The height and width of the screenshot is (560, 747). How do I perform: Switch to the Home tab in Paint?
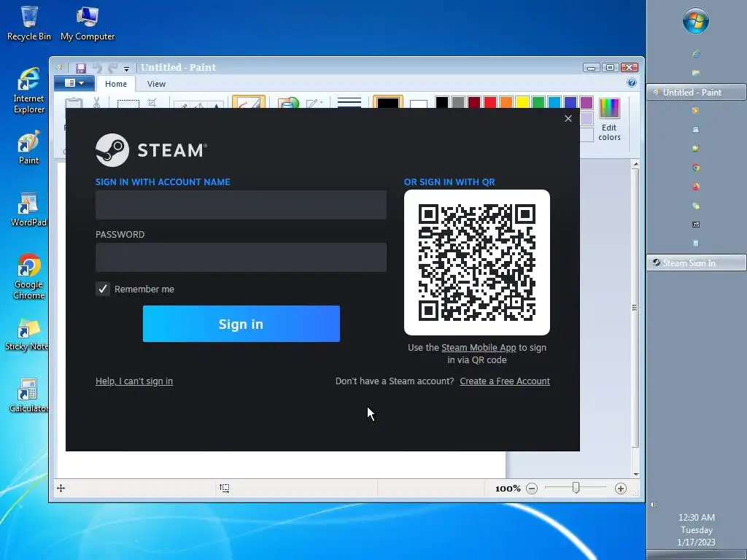click(x=116, y=84)
